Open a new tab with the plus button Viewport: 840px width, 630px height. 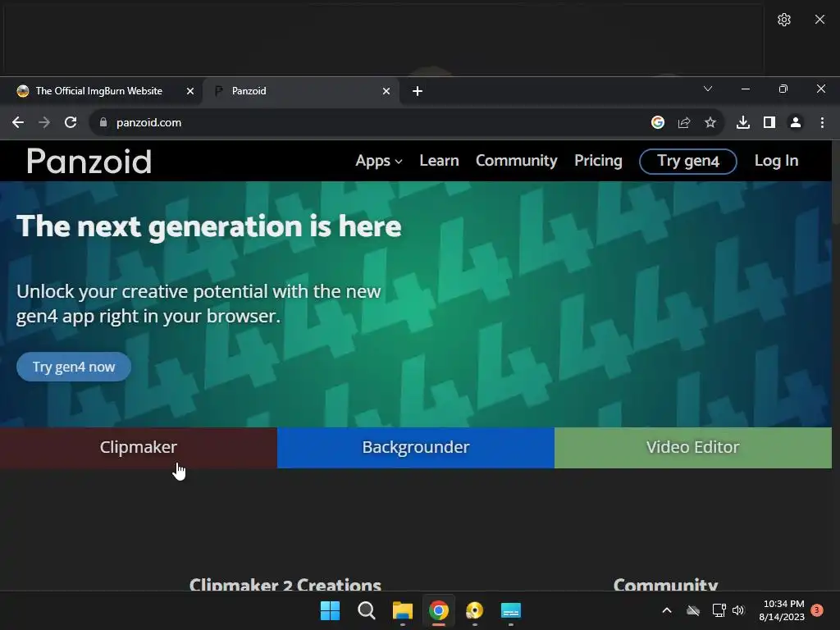pos(418,91)
